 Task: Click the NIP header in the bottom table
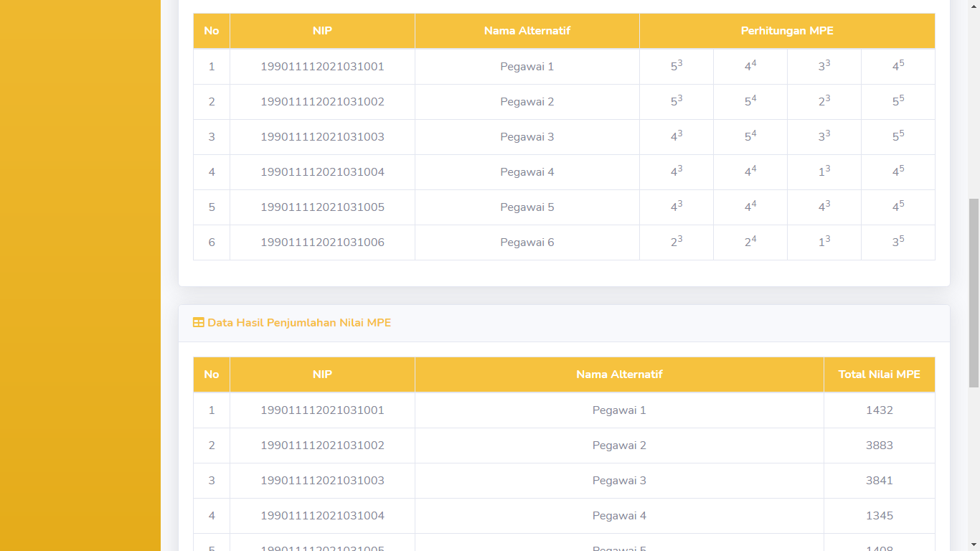(x=322, y=375)
